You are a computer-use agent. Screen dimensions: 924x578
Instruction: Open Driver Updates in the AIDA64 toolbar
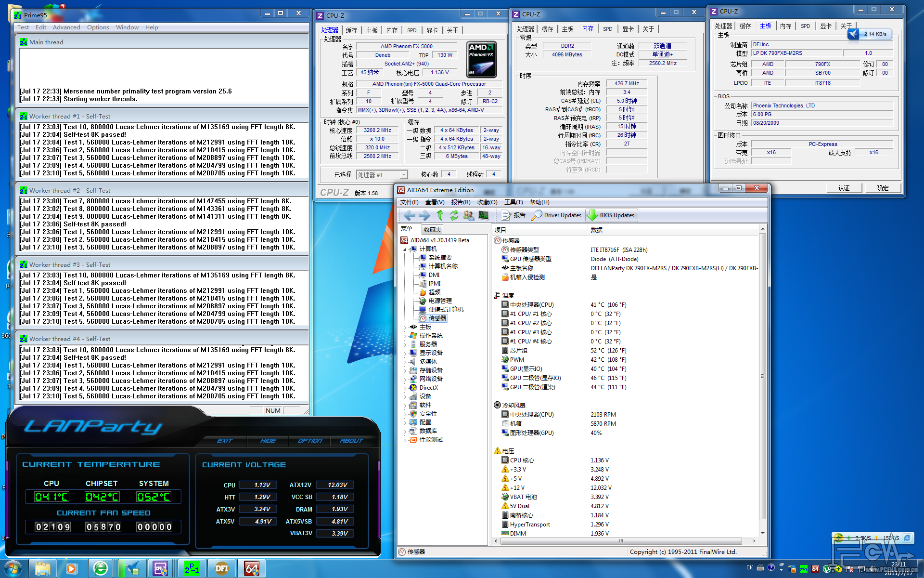point(556,215)
